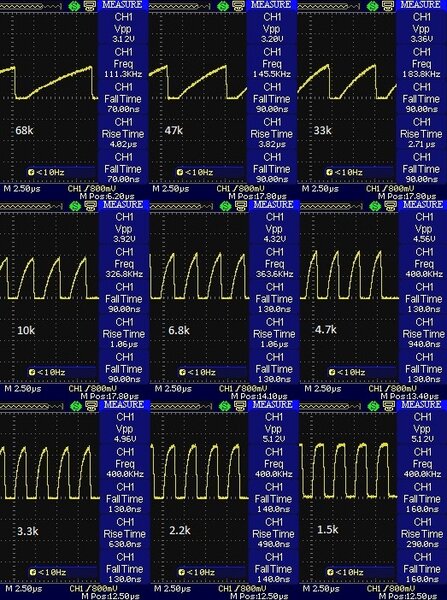The image size is (447, 600).
Task: Select the CH1 Vpp 3.92V measurement slot
Action: pos(124,228)
